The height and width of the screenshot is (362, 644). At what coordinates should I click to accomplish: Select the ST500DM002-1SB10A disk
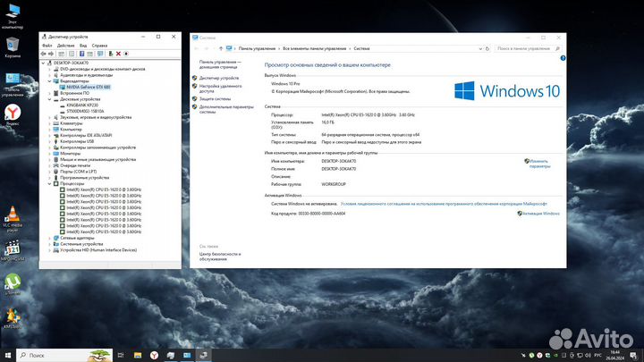pos(85,111)
